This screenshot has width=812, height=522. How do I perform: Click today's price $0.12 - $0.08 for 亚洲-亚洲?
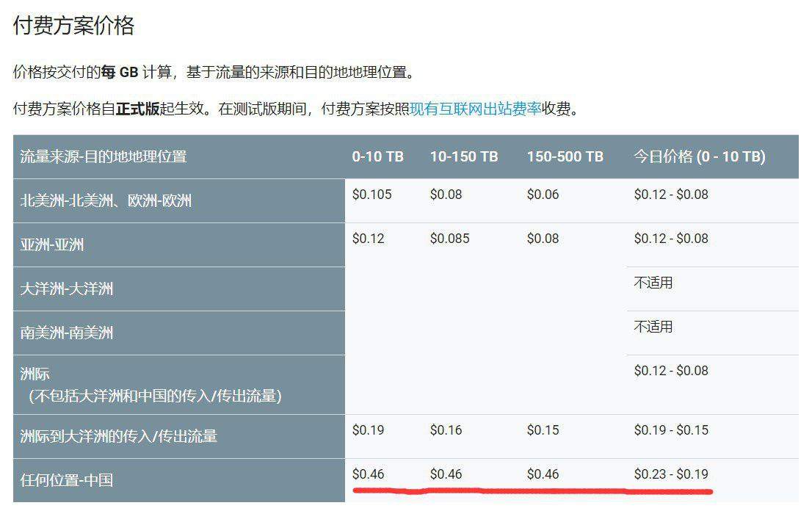pos(671,238)
